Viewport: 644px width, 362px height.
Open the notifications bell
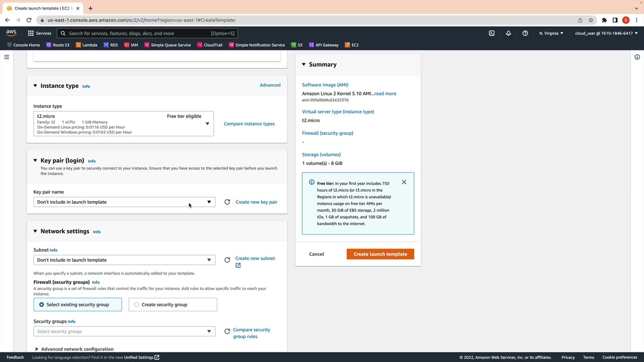point(508,33)
